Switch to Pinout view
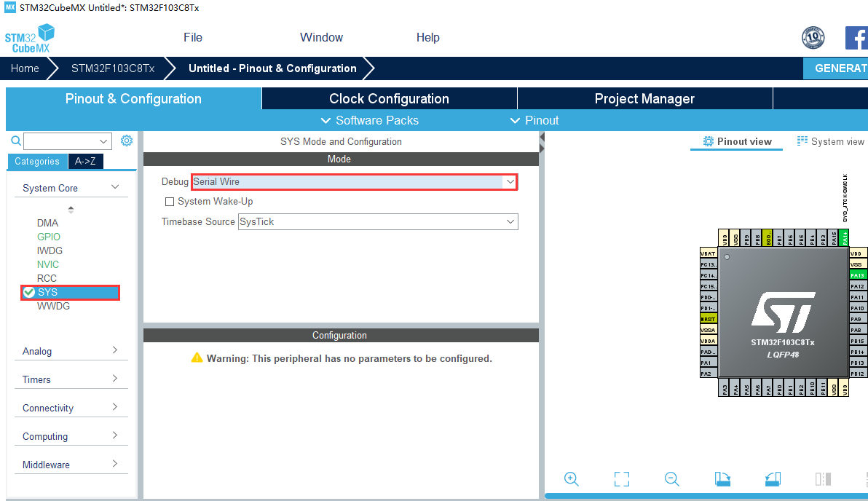The width and height of the screenshot is (868, 501). tap(737, 141)
